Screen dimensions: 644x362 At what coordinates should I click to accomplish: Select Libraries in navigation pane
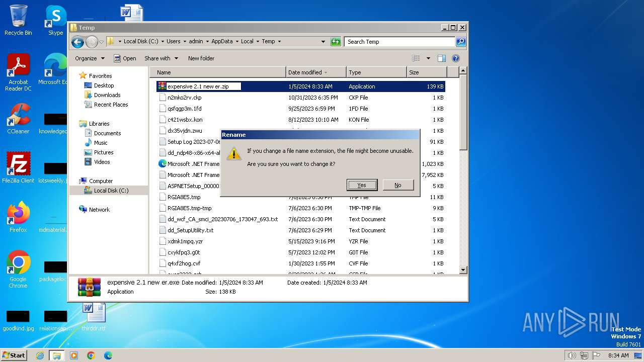99,124
